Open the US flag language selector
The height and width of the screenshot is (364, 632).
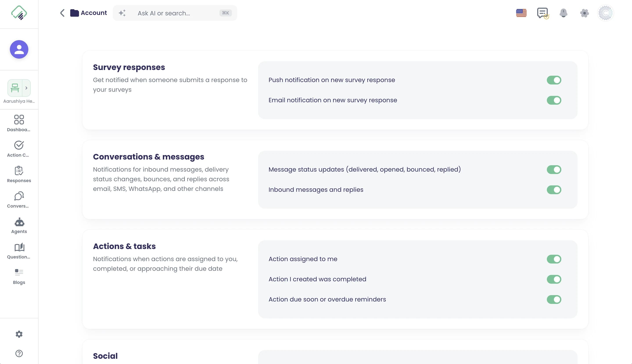[521, 13]
